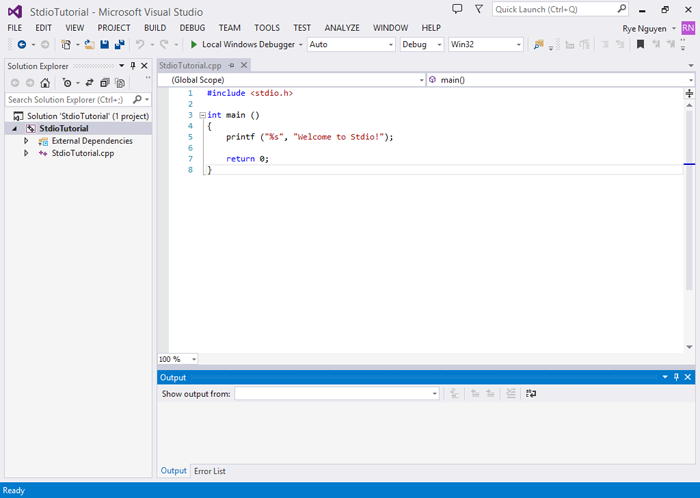The width and height of the screenshot is (700, 498).
Task: Open the FILE menu
Action: click(x=15, y=28)
